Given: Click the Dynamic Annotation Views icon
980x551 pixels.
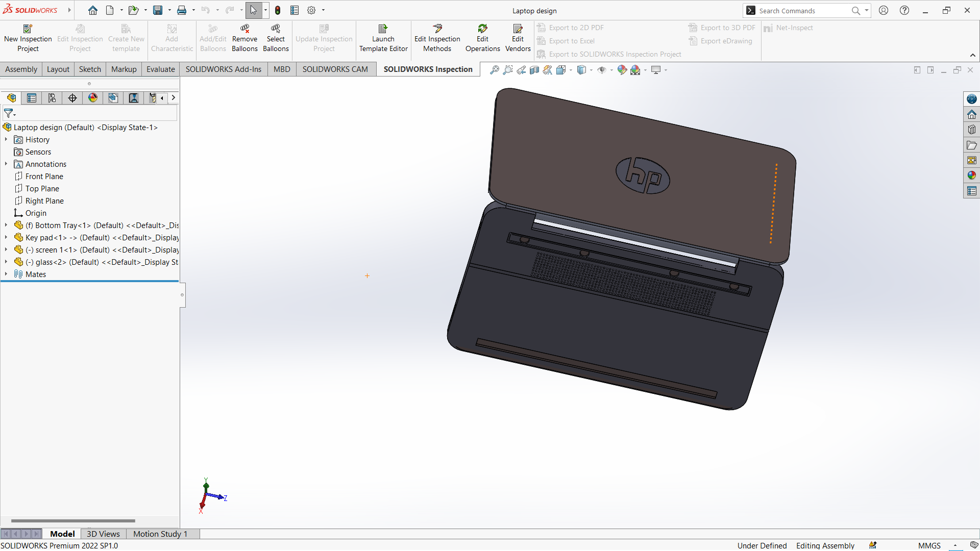Looking at the screenshot, I should coord(548,70).
